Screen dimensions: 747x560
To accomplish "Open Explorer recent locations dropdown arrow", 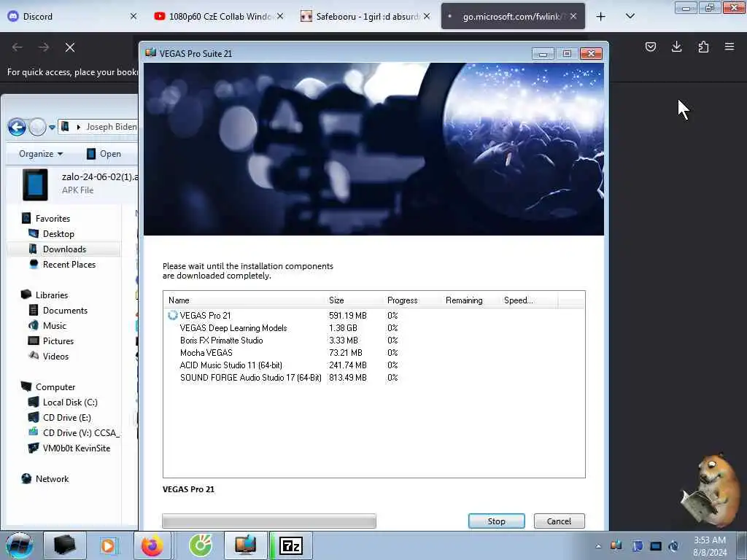I will click(52, 127).
